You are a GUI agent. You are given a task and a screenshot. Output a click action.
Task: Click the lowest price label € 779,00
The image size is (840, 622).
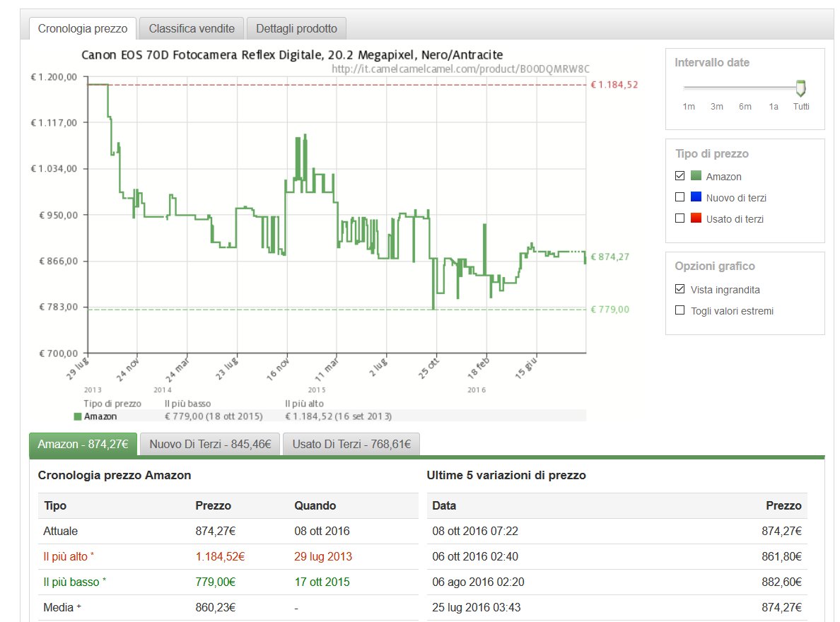click(609, 309)
